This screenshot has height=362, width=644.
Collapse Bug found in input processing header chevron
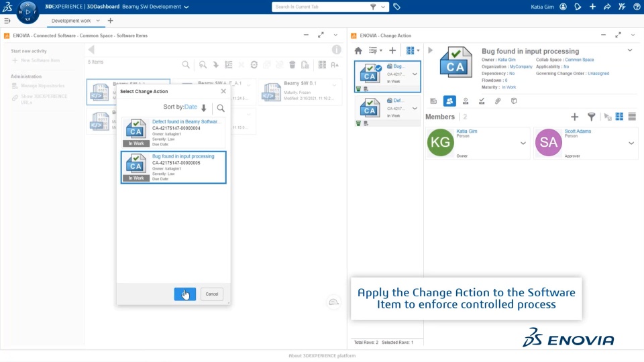(630, 50)
